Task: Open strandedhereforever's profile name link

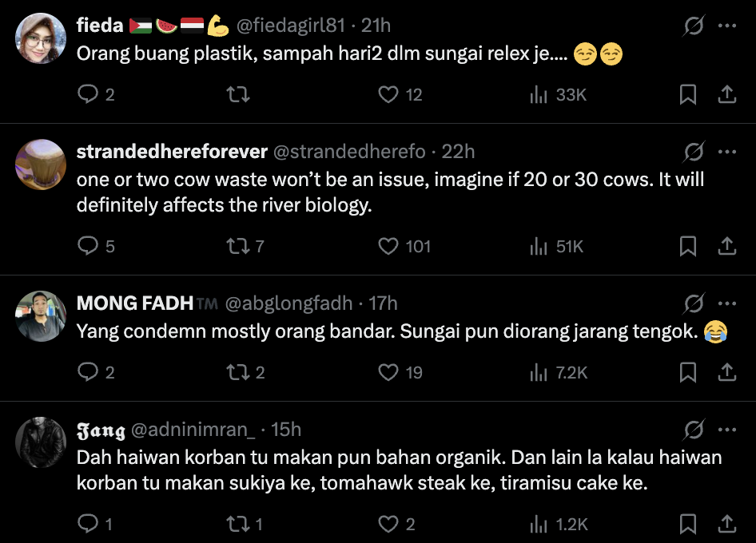Action: [172, 152]
